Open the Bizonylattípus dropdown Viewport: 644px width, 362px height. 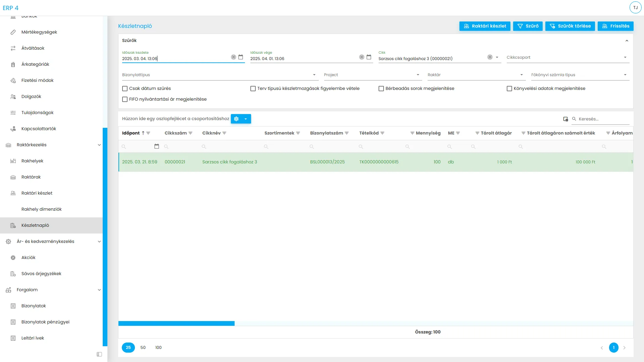pyautogui.click(x=220, y=75)
